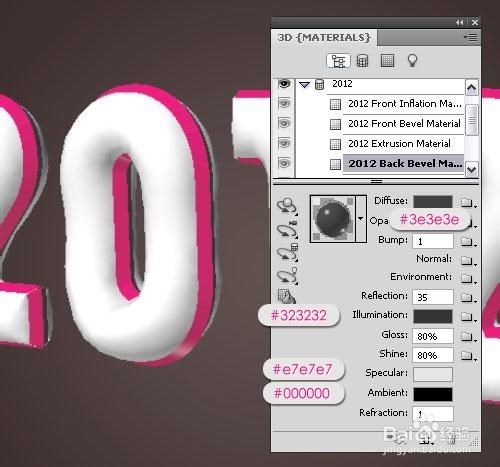This screenshot has width=500, height=467.
Task: Open the Gloss texture folder menu
Action: tap(468, 337)
